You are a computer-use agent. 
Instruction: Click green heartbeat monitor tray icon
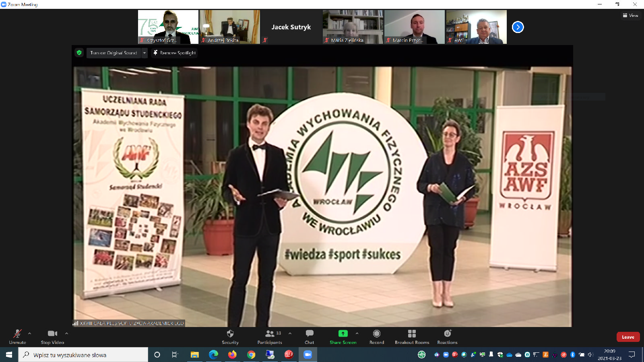(x=421, y=355)
